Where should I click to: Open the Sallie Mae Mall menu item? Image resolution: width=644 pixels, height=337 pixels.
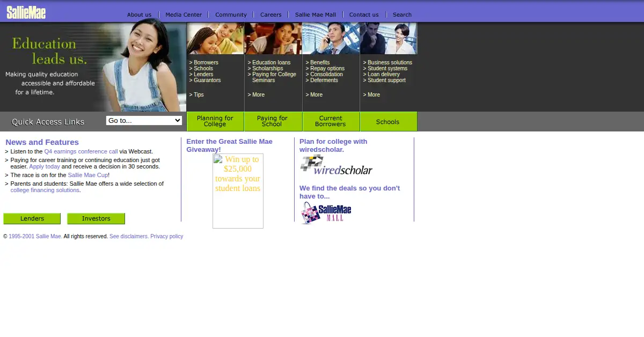tap(316, 15)
